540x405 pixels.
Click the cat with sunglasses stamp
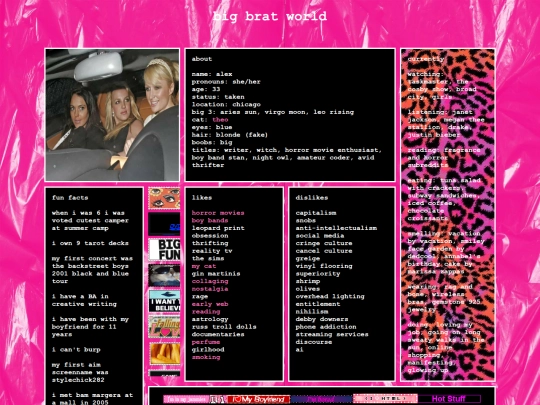[x=164, y=276]
